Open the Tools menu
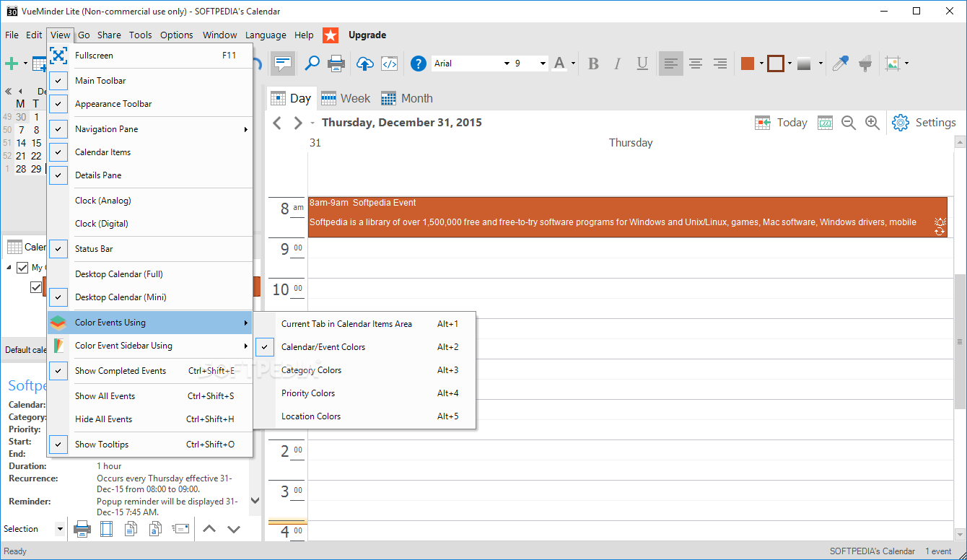Viewport: 967px width, 560px height. [141, 35]
